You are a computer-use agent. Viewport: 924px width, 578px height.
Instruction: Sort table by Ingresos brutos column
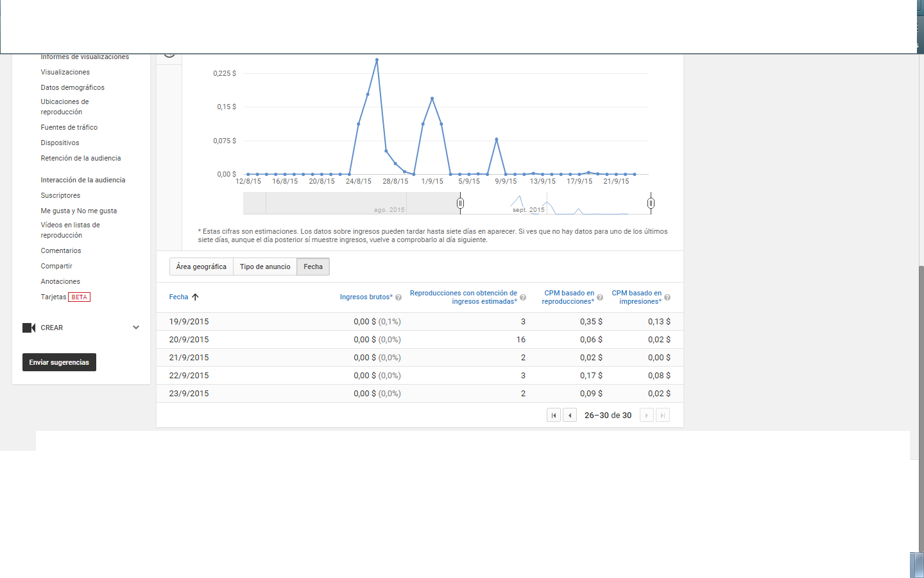click(x=366, y=297)
